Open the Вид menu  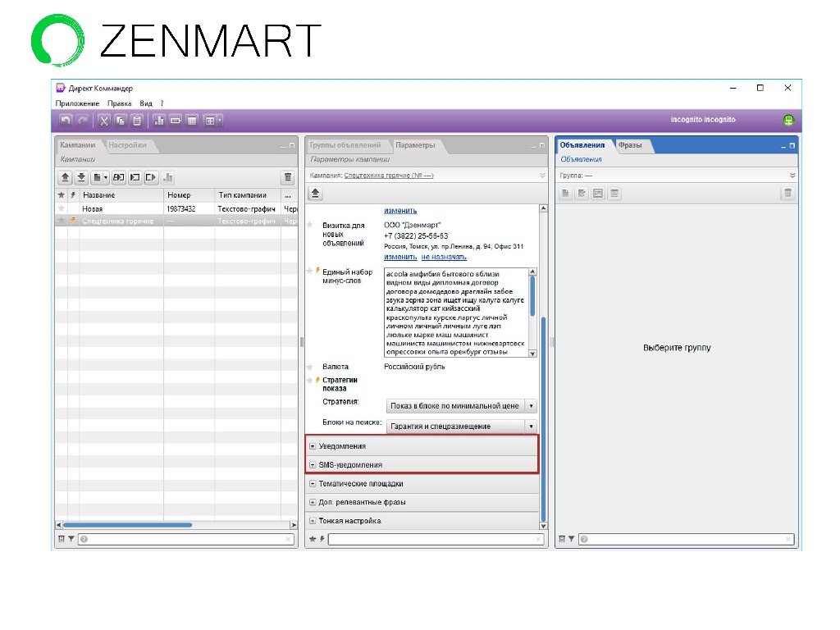(x=146, y=103)
